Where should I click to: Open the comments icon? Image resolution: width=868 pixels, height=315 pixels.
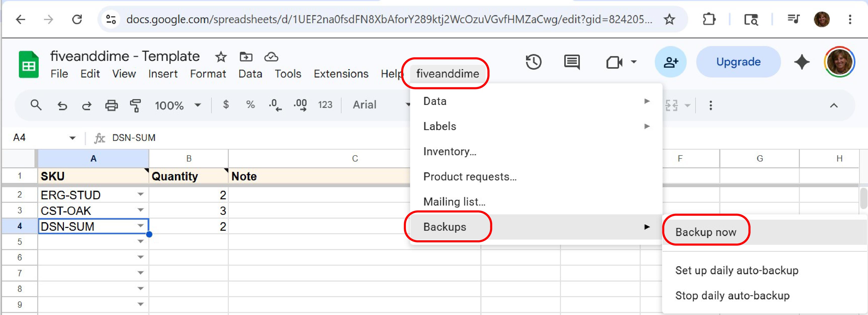[572, 62]
